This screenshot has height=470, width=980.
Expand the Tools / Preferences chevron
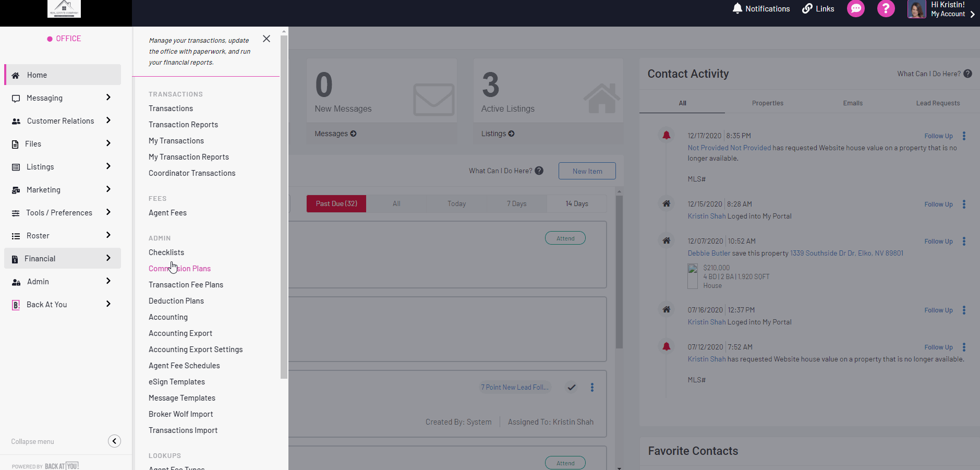[x=108, y=212]
